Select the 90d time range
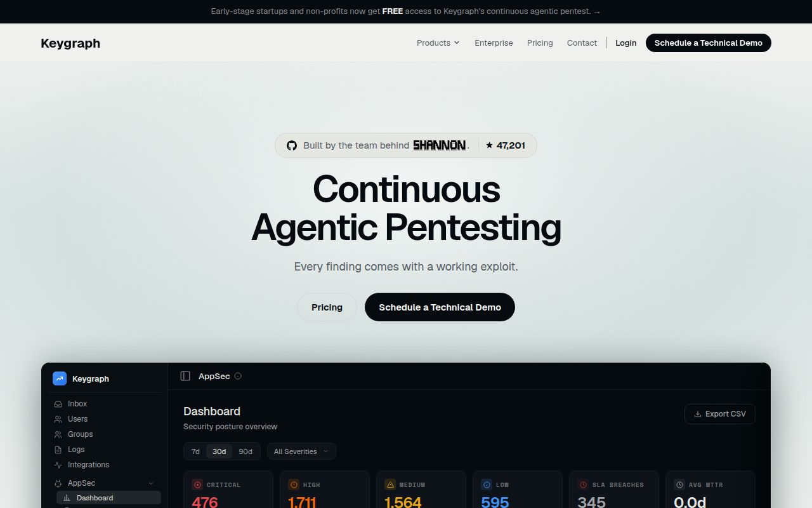The height and width of the screenshot is (508, 812). coord(246,451)
